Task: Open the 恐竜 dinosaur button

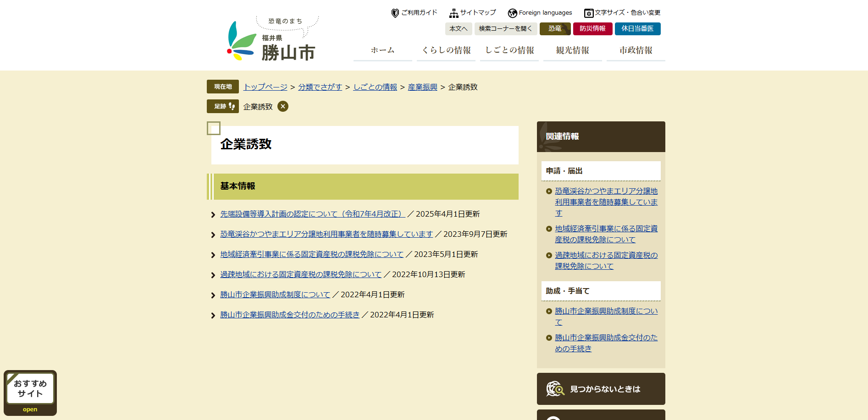Action: [555, 29]
